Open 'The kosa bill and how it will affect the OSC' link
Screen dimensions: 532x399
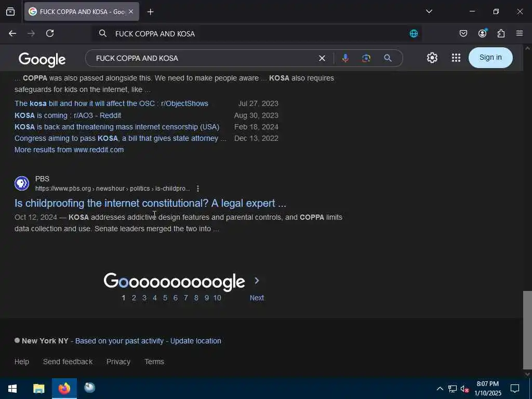point(111,103)
